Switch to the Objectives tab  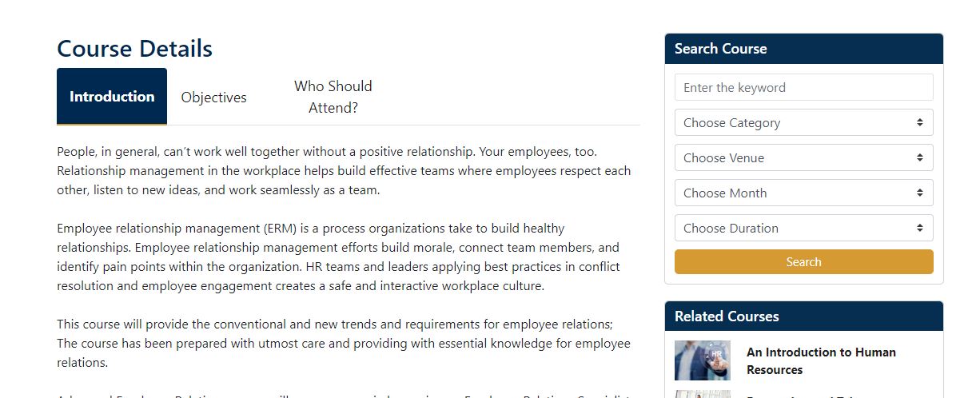pos(214,98)
